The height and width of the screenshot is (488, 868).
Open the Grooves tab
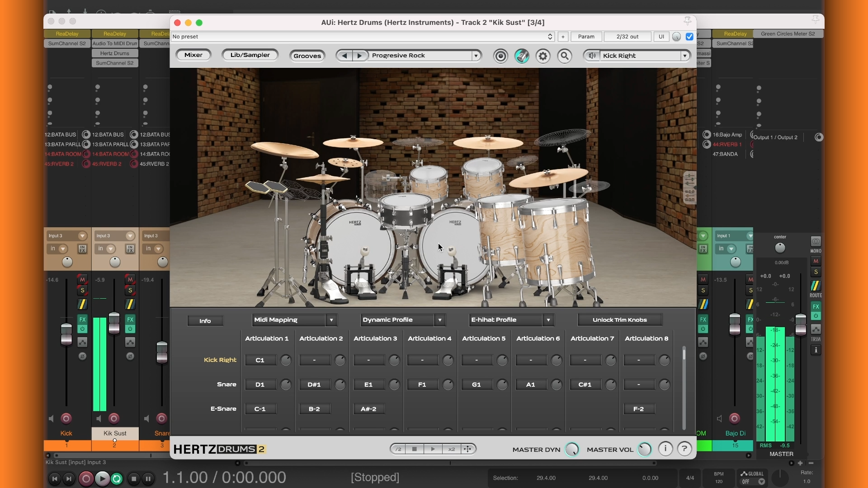tap(307, 56)
